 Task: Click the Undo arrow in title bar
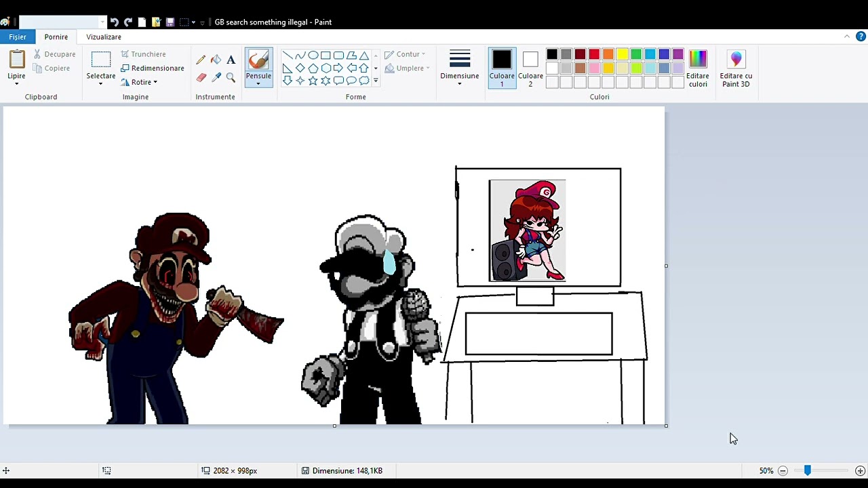[114, 22]
